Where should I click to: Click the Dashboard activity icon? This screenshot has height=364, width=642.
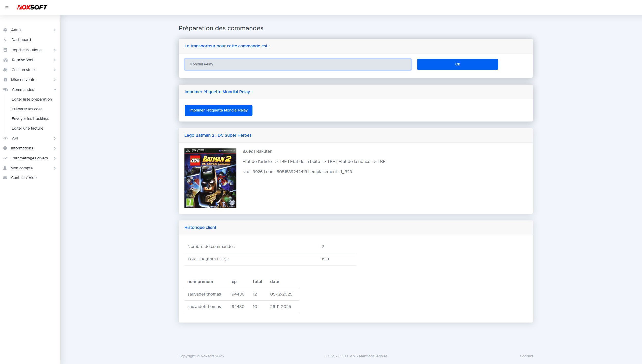point(5,40)
